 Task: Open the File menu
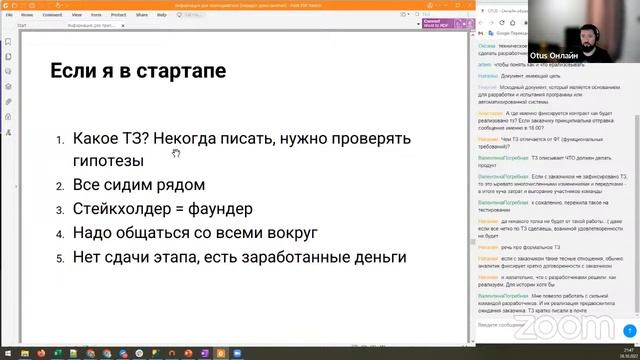[9, 15]
